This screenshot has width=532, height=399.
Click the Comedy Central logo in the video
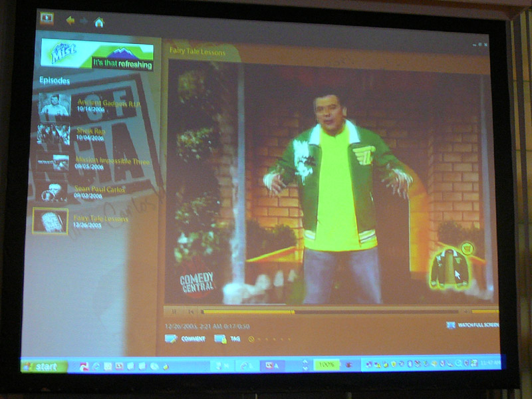[x=197, y=282]
